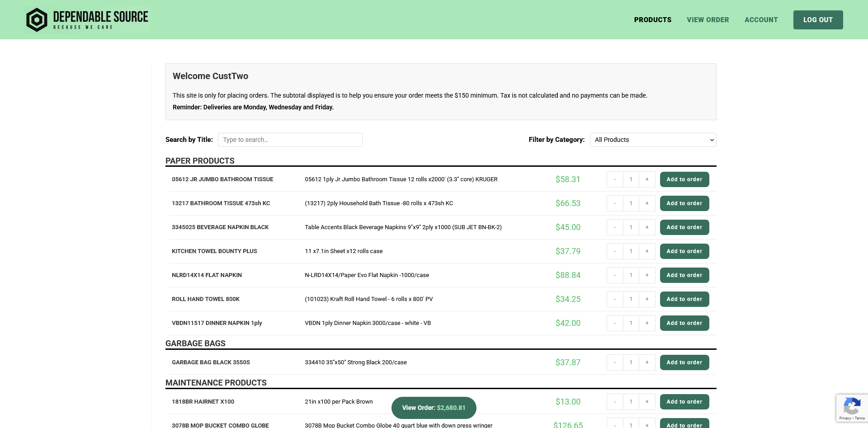
Task: Open the Filter by Category dropdown
Action: pyautogui.click(x=653, y=140)
